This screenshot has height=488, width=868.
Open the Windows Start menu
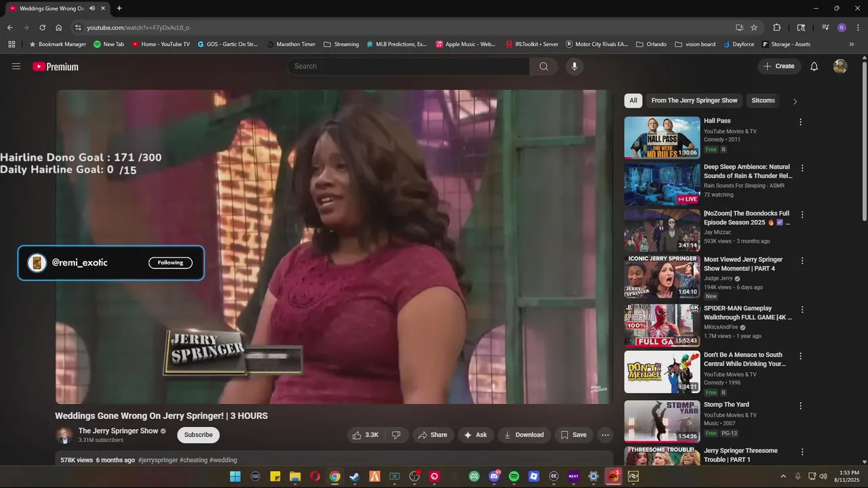click(x=235, y=476)
